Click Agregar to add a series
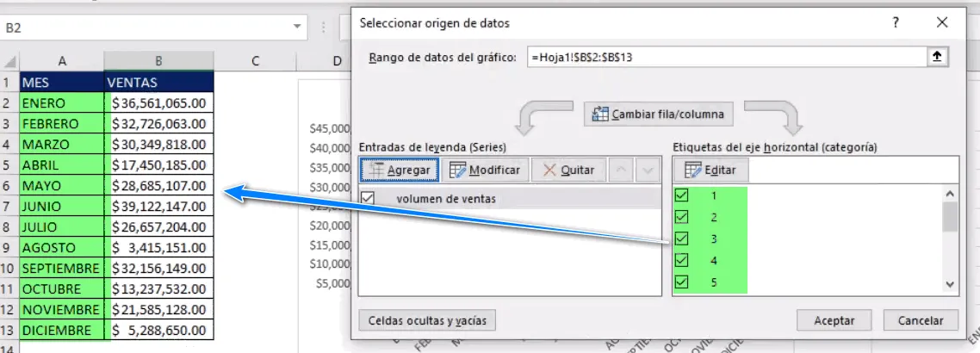This screenshot has width=980, height=353. click(400, 170)
